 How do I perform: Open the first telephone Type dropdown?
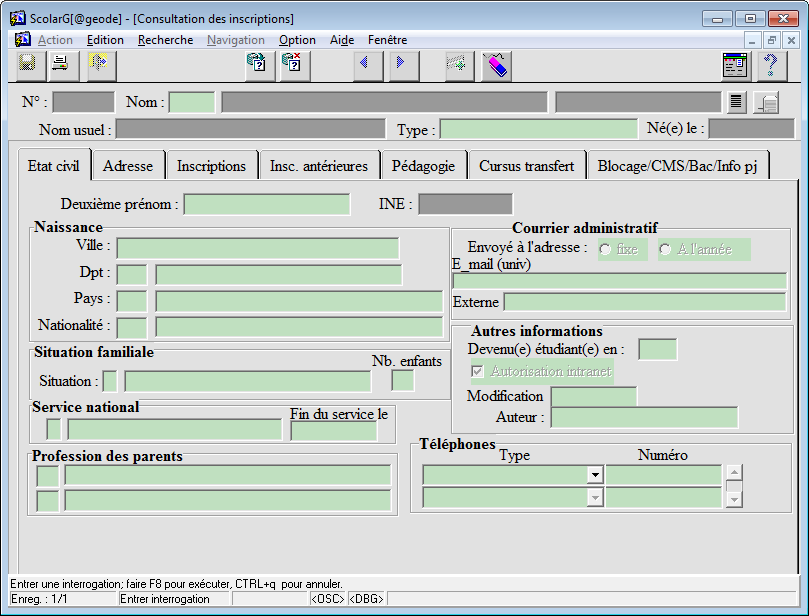594,475
